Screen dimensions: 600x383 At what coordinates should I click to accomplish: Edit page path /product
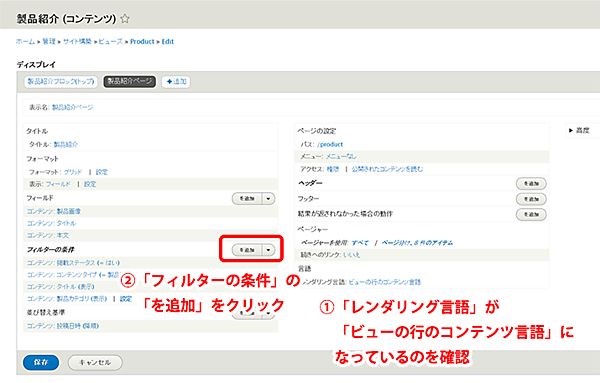click(x=330, y=144)
